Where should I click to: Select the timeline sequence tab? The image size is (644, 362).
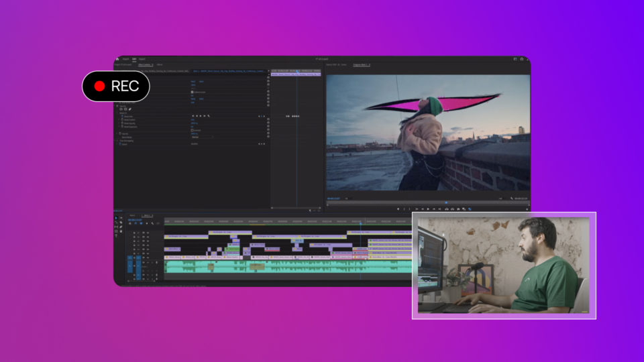coord(147,215)
